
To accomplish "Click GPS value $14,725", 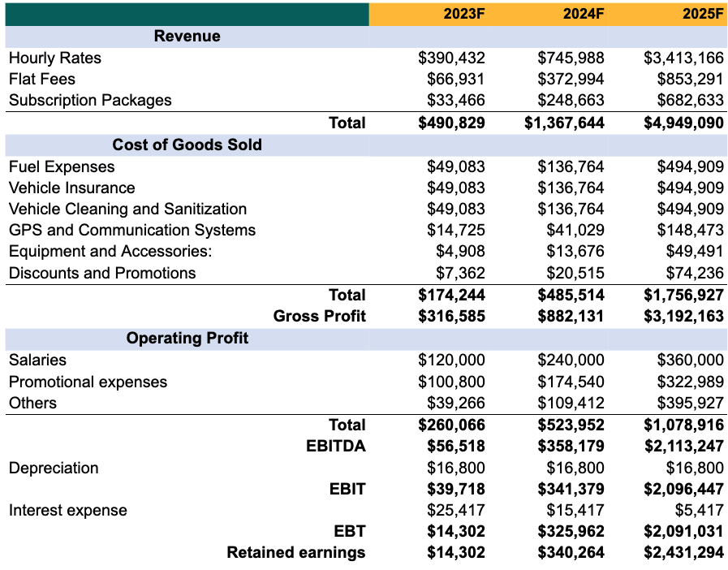I will [456, 230].
